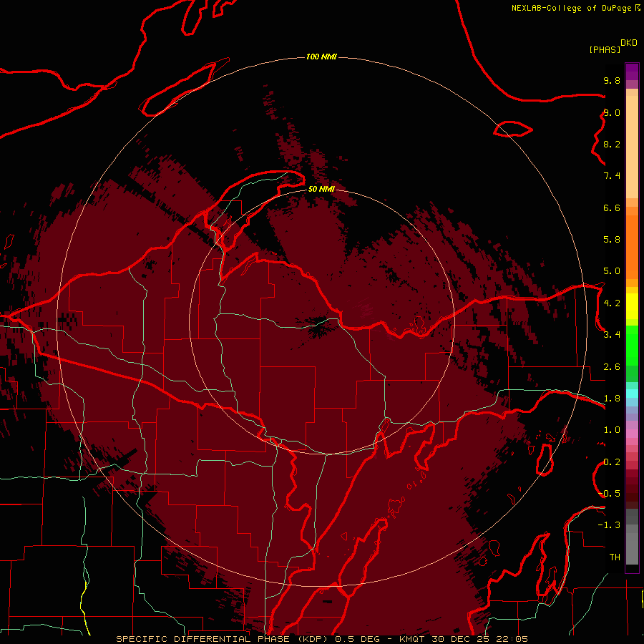
Task: Select the 3.4 value on the scale
Action: (x=612, y=335)
